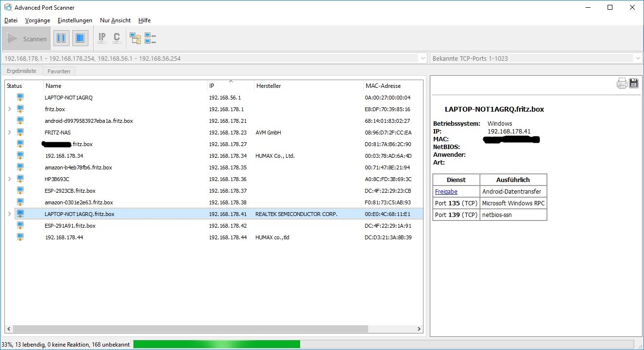Click computer icon beside amazon-0301e2e63.fritz.box
644x350 pixels.
[x=20, y=202]
